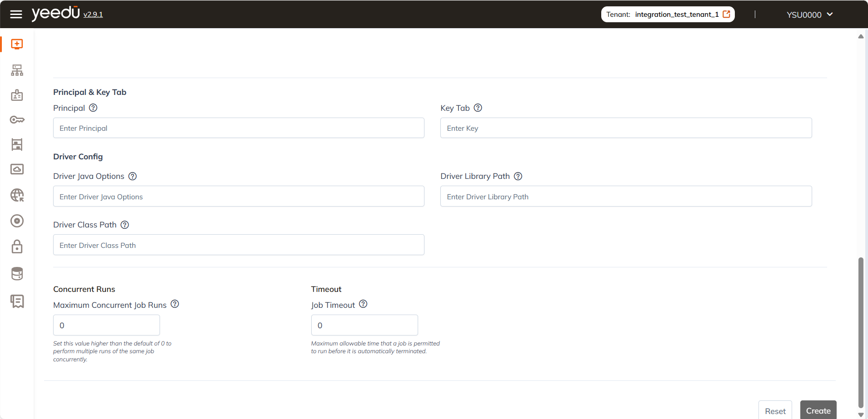Click the Driver Java Options field
The image size is (868, 419).
239,197
